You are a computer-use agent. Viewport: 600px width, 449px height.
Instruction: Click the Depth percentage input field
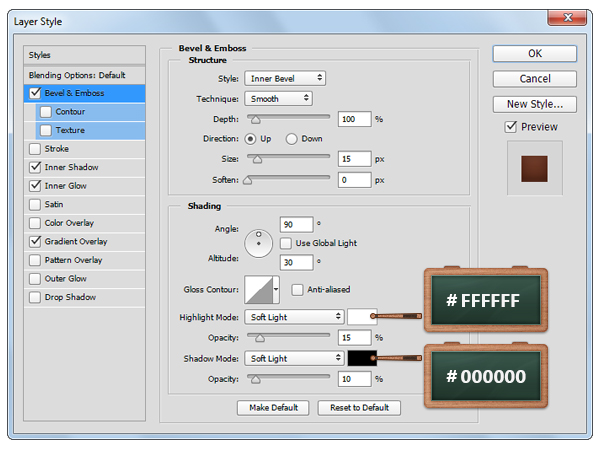(354, 119)
